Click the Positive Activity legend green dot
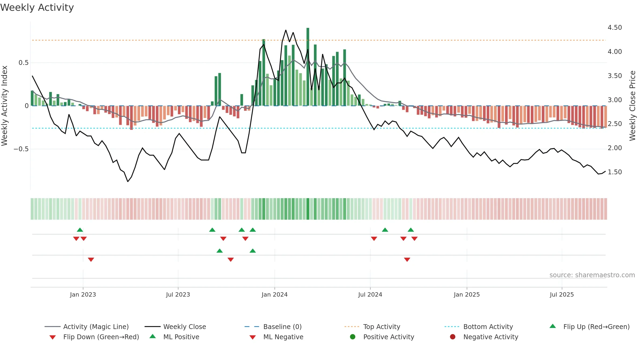This screenshot has height=362, width=644. [353, 337]
